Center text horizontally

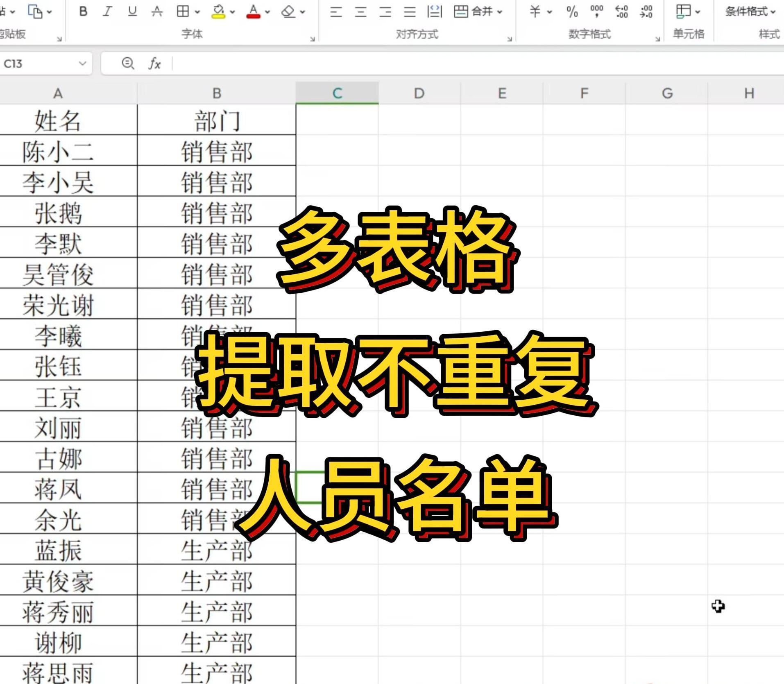360,12
